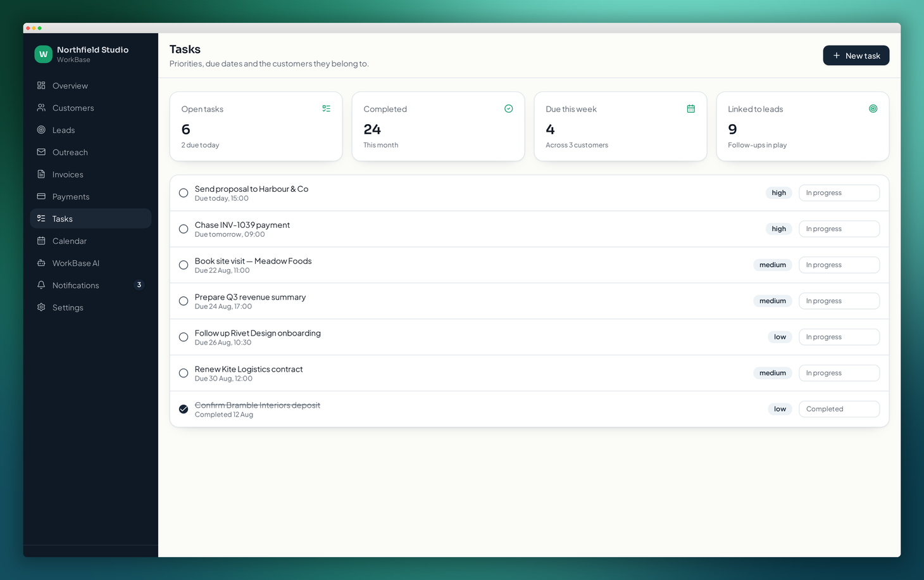
Task: Open the Notifications page
Action: 91,285
